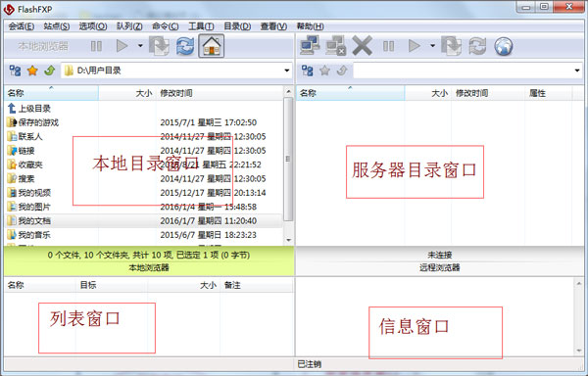The height and width of the screenshot is (376, 588).
Task: Click the info window scrollbar up arrow
Action: click(578, 283)
